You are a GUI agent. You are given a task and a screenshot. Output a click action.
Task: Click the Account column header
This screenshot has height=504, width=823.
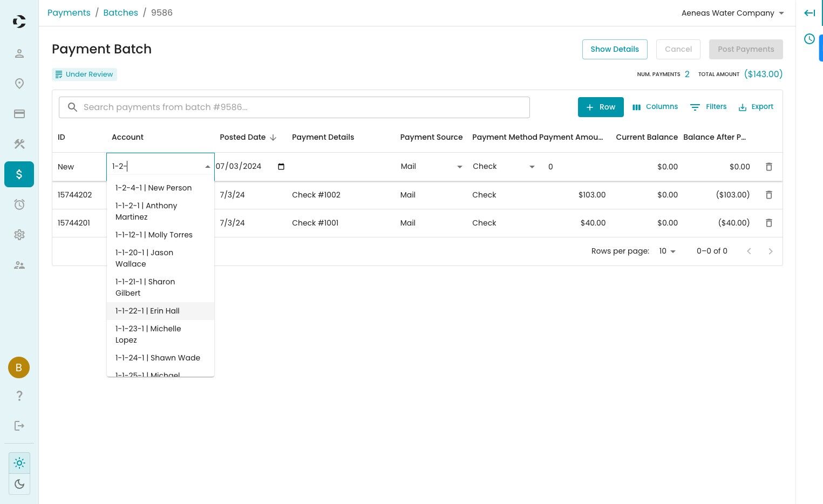[x=128, y=137]
